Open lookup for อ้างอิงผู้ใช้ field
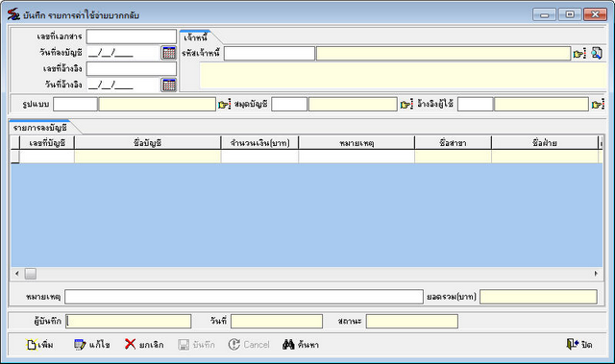The width and height of the screenshot is (615, 364). [x=598, y=105]
